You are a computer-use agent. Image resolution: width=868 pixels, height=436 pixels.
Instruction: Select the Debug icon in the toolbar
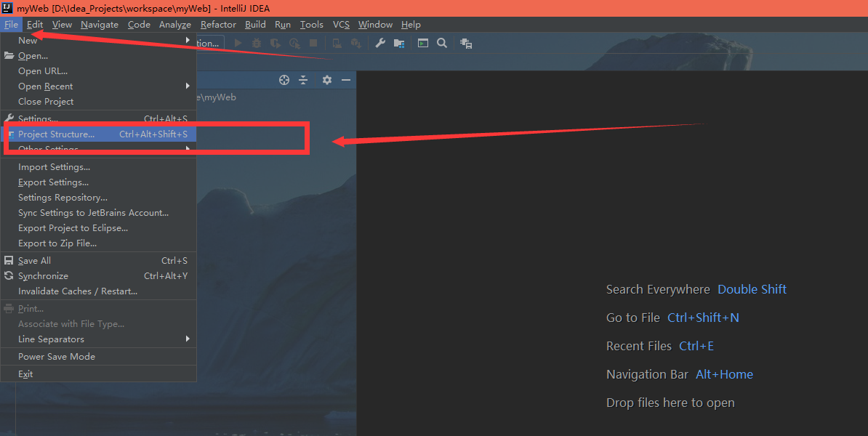pos(256,43)
